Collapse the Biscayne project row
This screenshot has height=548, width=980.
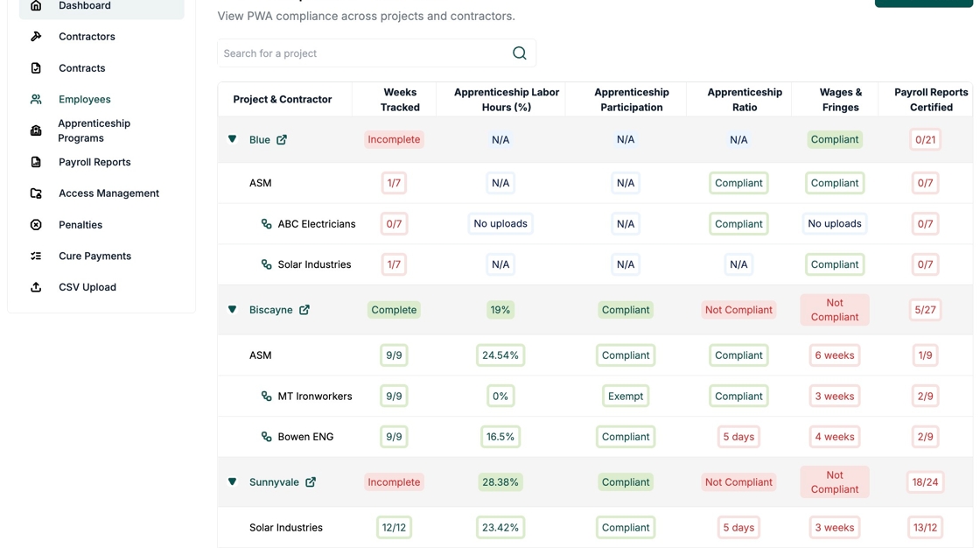point(232,310)
